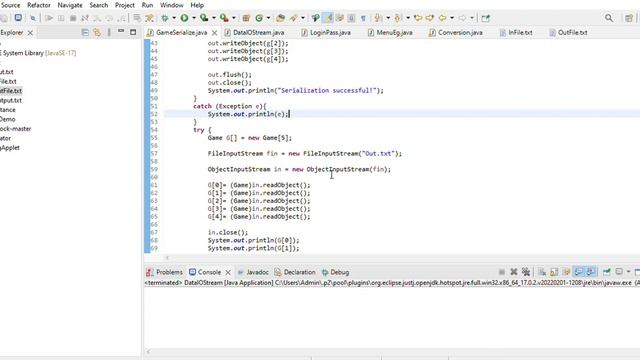The height and width of the screenshot is (360, 640).
Task: Click the Previous Annotation icon
Action: click(398, 18)
